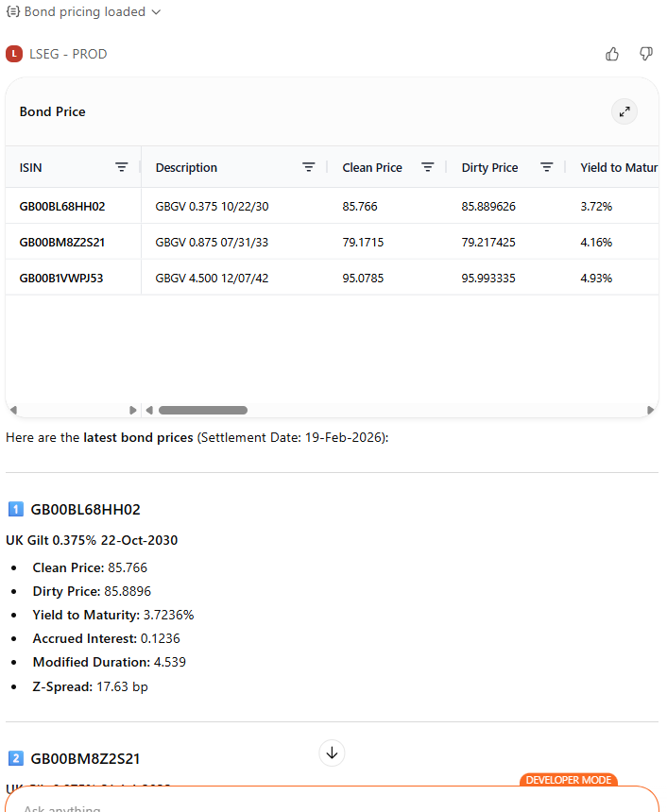Select the GB00B1VWPJ53 ISIN cell
The image size is (667, 812).
click(x=61, y=278)
